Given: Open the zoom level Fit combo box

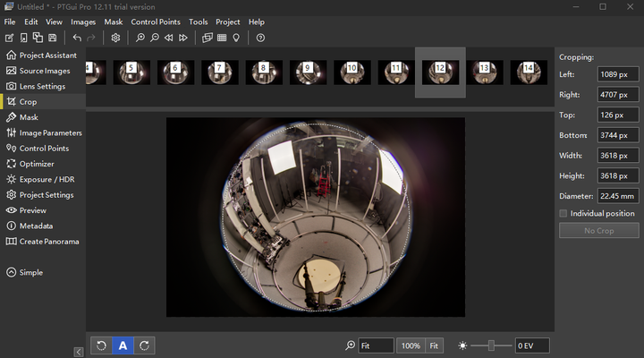Looking at the screenshot, I should pos(376,345).
